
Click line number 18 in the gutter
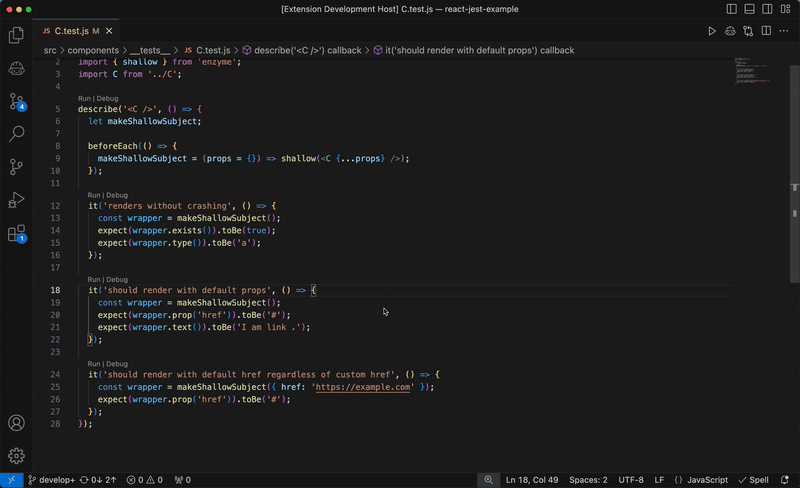click(x=55, y=290)
